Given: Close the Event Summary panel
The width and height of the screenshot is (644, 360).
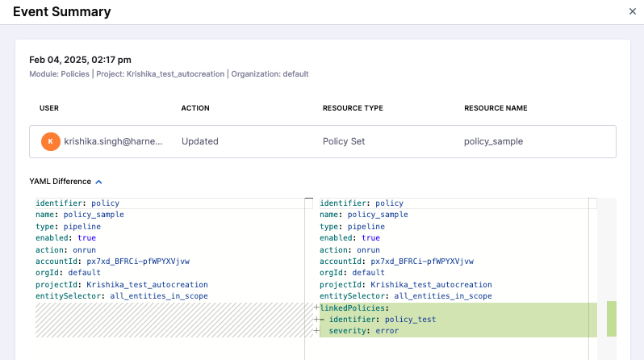Looking at the screenshot, I should point(632,11).
